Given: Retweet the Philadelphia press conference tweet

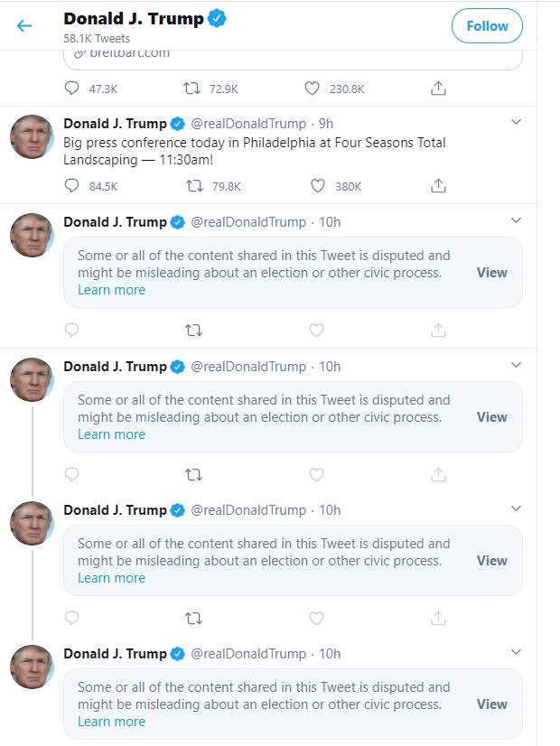Looking at the screenshot, I should tap(193, 186).
